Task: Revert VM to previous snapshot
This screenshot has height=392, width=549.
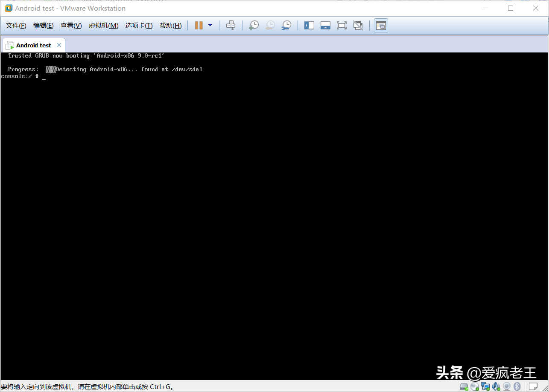Action: (x=270, y=26)
